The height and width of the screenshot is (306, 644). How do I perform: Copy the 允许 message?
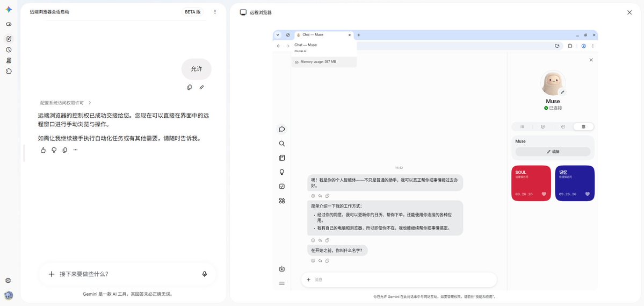(190, 87)
